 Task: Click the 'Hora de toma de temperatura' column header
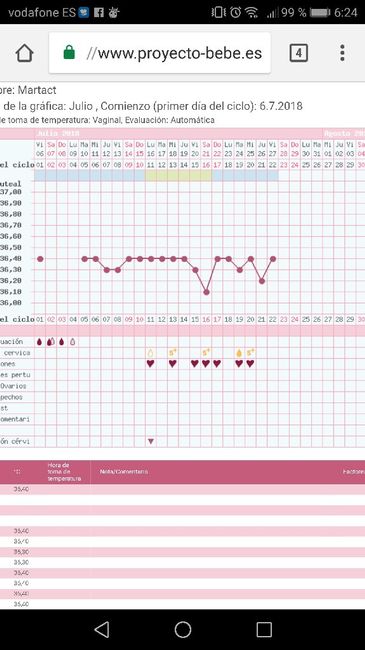[x=63, y=472]
